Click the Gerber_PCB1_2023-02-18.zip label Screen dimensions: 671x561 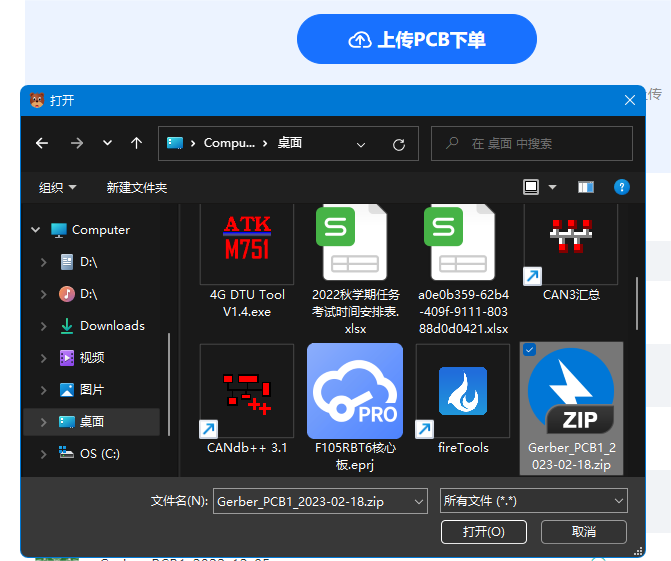point(571,456)
